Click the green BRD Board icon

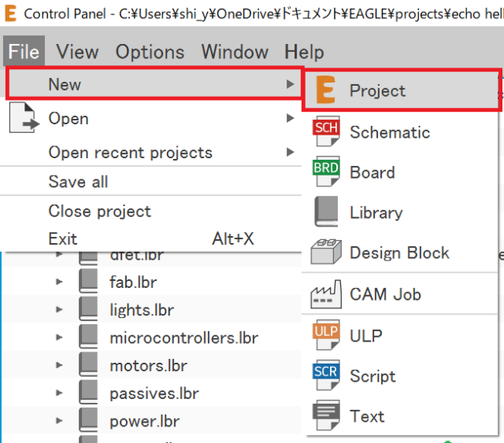[325, 172]
